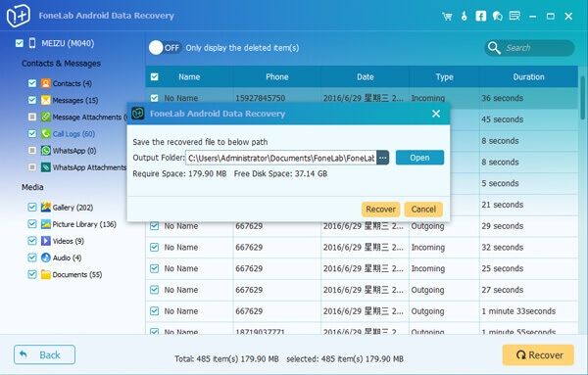The image size is (588, 375).
Task: Check the WhatsApp (0) checkbox
Action: coord(32,151)
